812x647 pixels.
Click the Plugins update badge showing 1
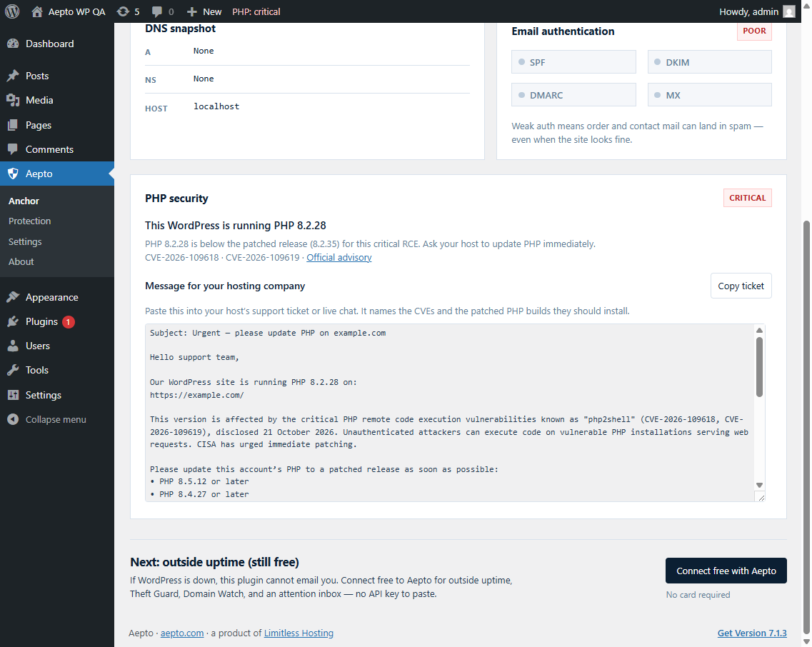(69, 321)
